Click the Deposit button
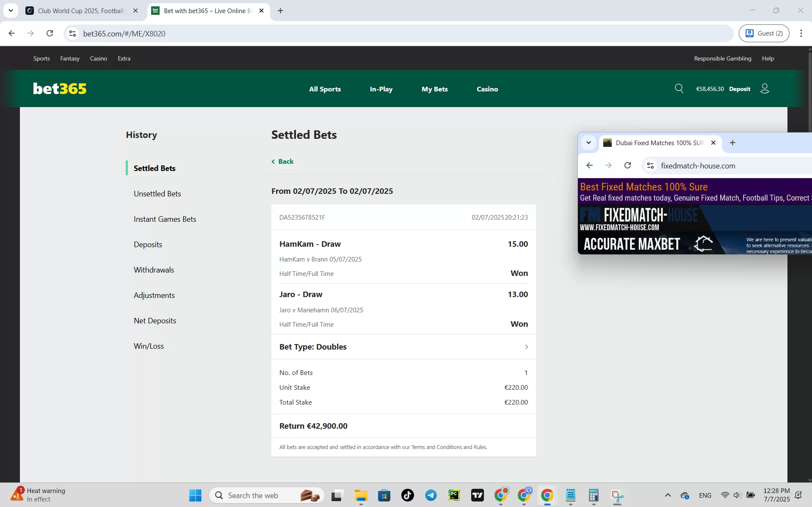 click(739, 88)
